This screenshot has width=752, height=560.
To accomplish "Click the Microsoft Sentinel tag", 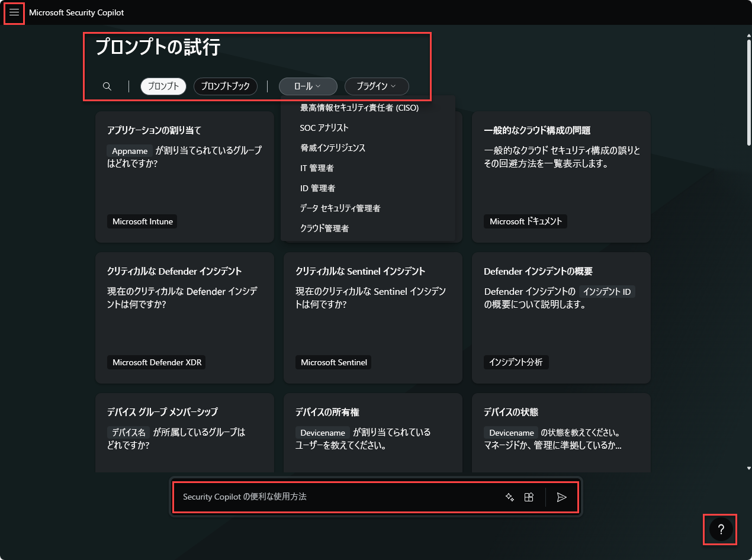I will click(333, 362).
